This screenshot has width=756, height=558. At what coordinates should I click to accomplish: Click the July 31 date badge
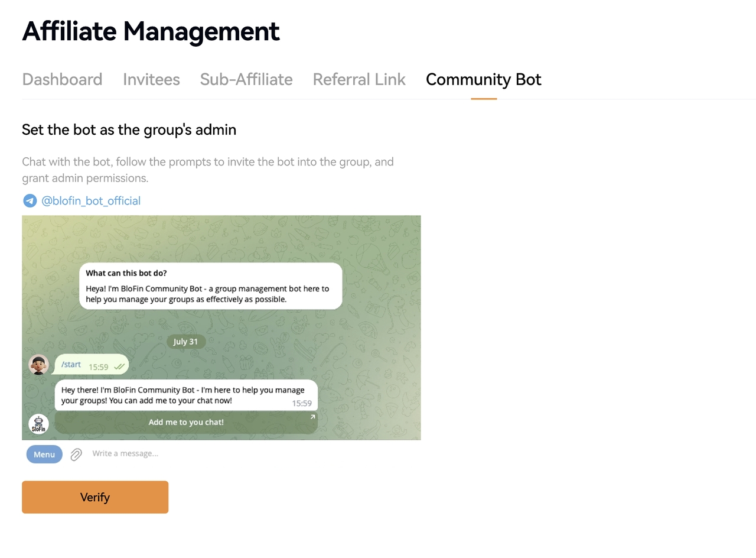(186, 342)
